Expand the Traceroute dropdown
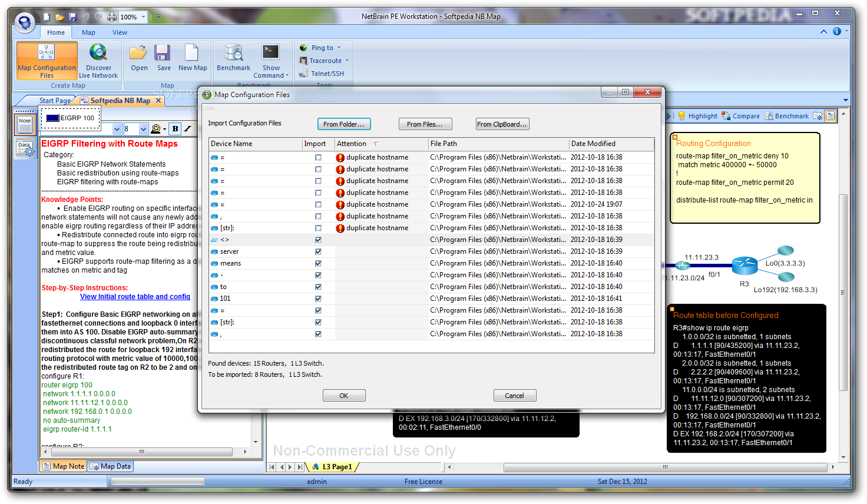Viewport: 867px width, 504px height. [347, 61]
